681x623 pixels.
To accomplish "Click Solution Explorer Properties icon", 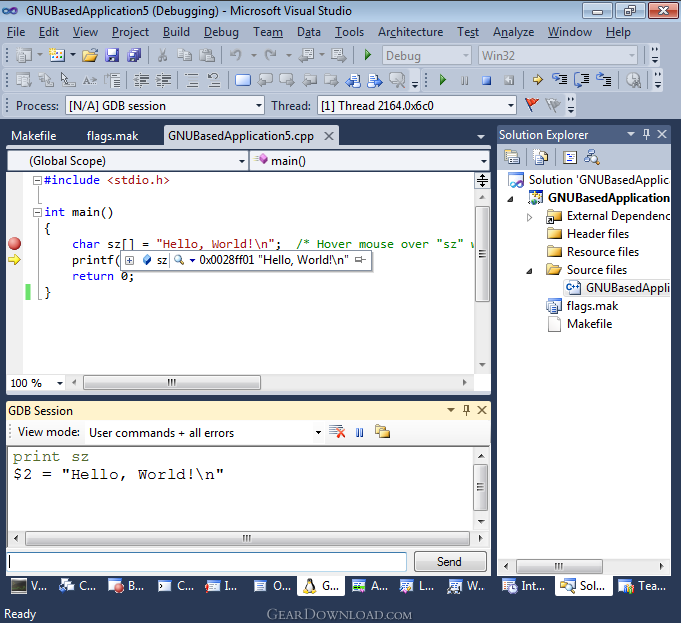I will tap(512, 157).
